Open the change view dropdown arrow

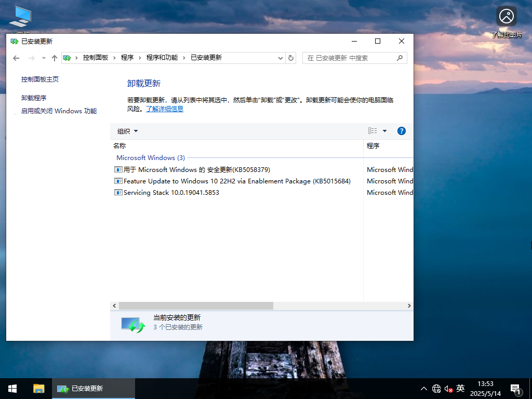point(385,130)
